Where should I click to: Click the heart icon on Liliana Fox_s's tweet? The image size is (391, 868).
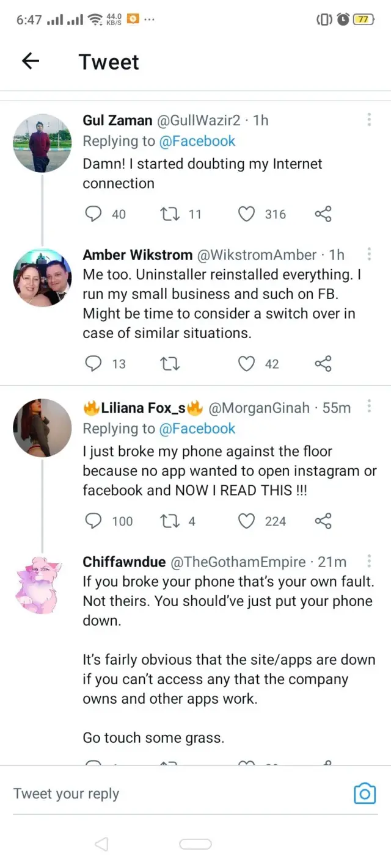pyautogui.click(x=246, y=521)
